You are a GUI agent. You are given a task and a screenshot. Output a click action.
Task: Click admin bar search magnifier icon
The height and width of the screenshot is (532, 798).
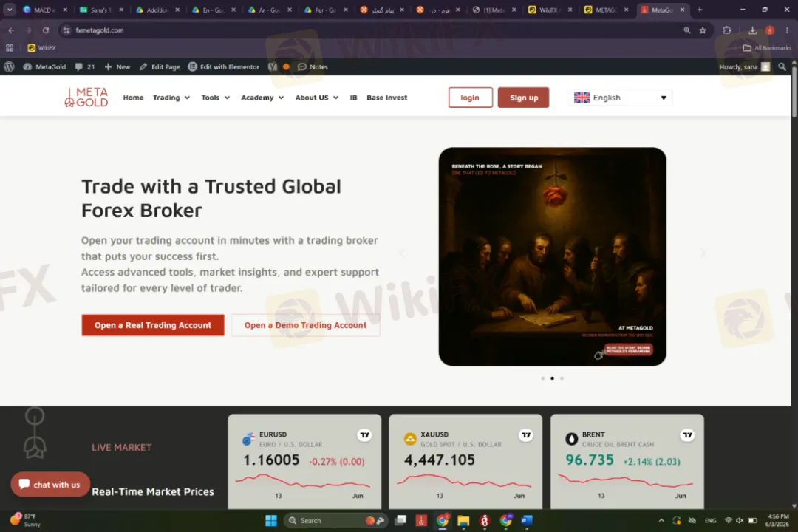[782, 66]
